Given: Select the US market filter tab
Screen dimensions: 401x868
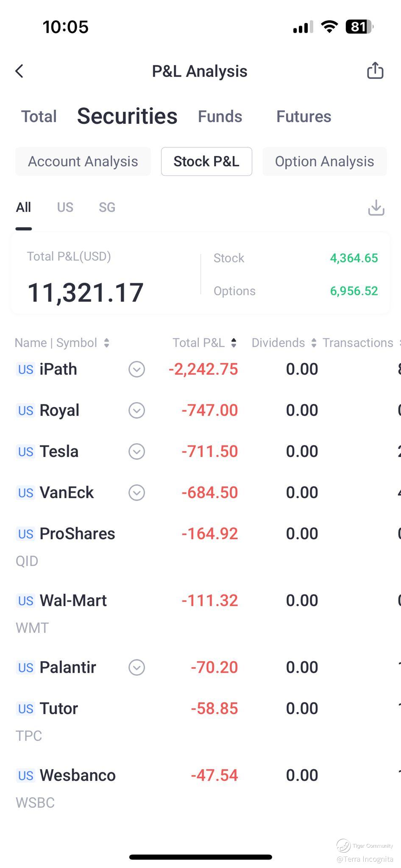Looking at the screenshot, I should point(65,207).
